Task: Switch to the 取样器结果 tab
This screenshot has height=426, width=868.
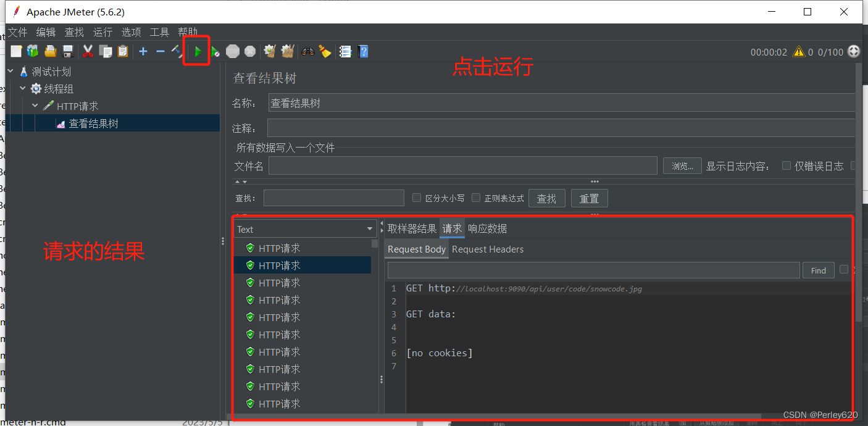Action: point(412,228)
